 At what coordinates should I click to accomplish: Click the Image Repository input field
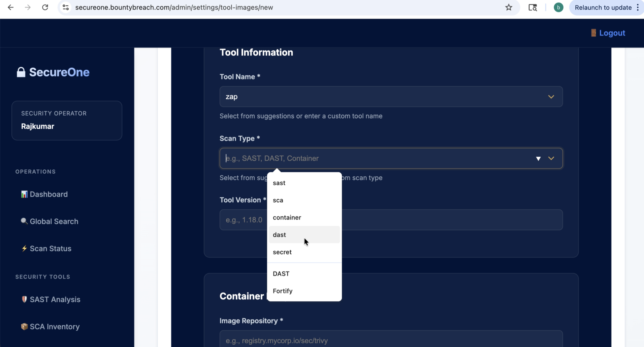tap(391, 339)
